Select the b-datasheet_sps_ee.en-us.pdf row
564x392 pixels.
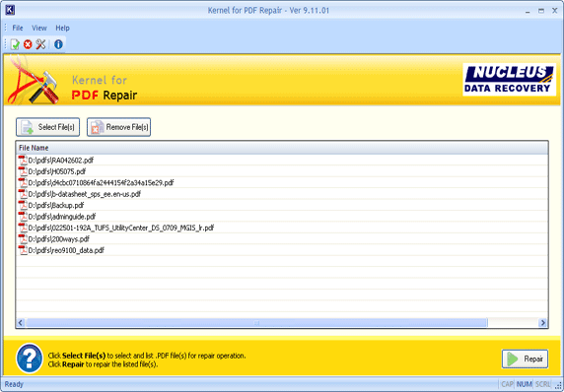click(x=282, y=194)
